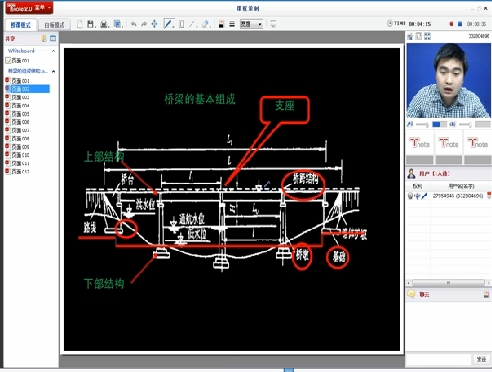Open the line width dropdown in toolbar
492x372 pixels.
pos(251,24)
